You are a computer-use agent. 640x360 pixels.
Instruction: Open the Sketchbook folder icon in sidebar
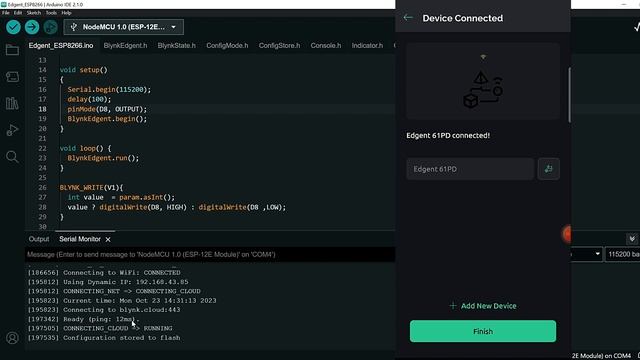[x=12, y=50]
